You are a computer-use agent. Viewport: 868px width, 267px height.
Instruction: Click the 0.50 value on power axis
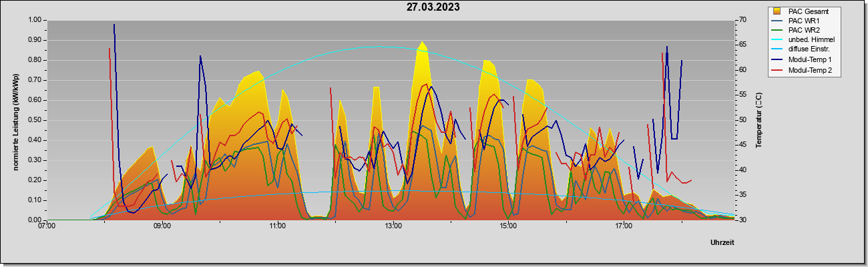(34, 120)
